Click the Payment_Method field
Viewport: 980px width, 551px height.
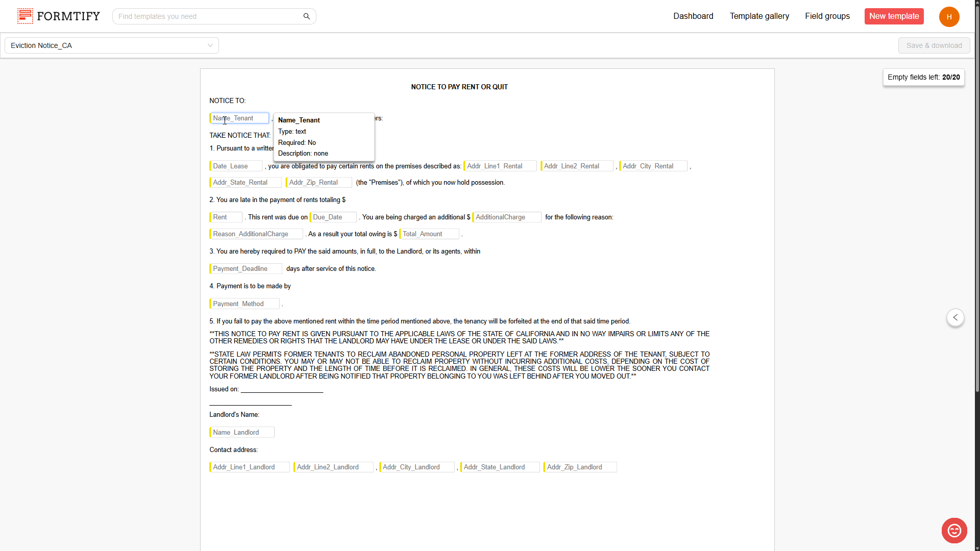point(244,304)
